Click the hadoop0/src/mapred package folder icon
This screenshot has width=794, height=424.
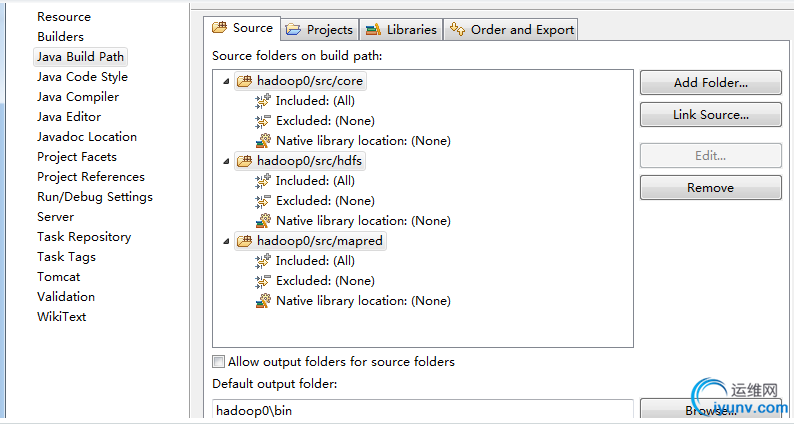coord(244,241)
